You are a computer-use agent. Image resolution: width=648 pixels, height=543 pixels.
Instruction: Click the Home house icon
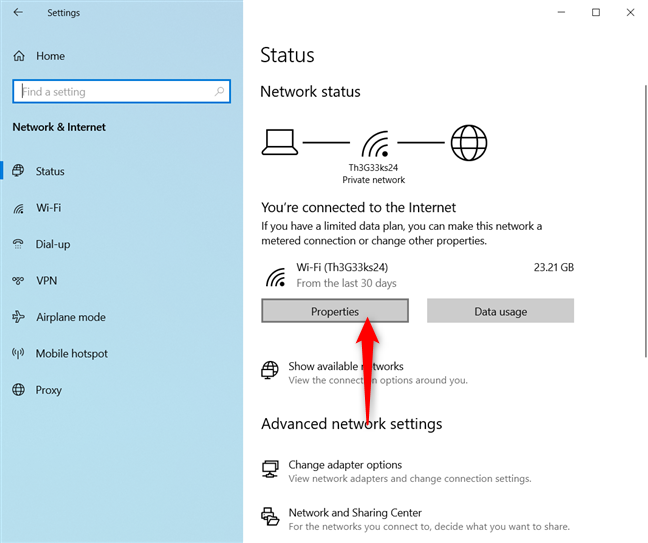(x=19, y=56)
